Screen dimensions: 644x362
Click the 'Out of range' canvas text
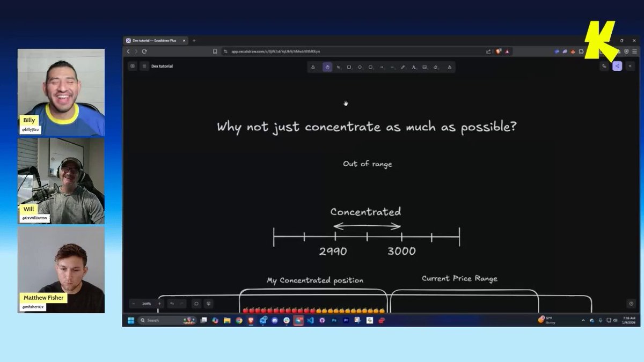(x=368, y=164)
